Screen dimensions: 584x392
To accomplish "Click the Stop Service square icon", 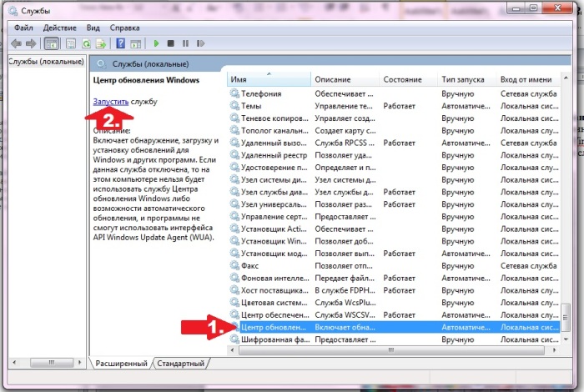I will click(x=170, y=43).
